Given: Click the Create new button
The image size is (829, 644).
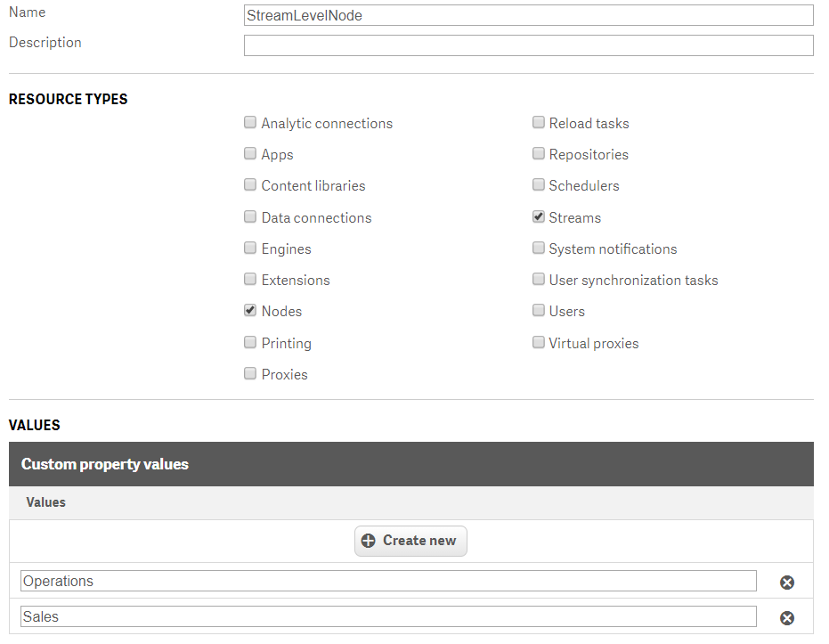Looking at the screenshot, I should click(x=410, y=541).
